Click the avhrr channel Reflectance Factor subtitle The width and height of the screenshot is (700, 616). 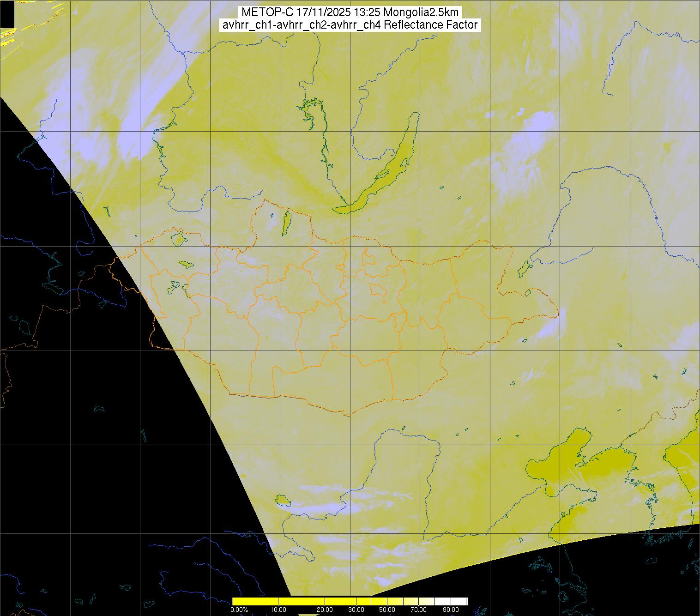[x=350, y=25]
